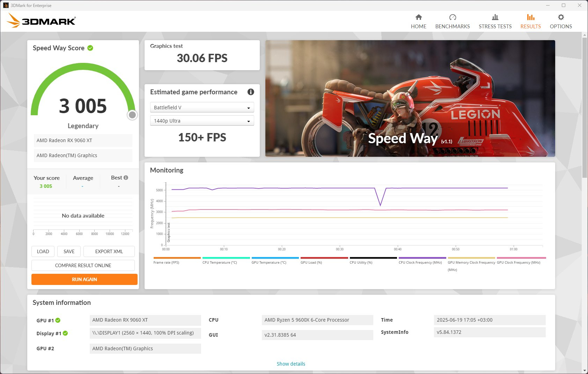Click the Home house icon
The image size is (588, 374).
419,17
